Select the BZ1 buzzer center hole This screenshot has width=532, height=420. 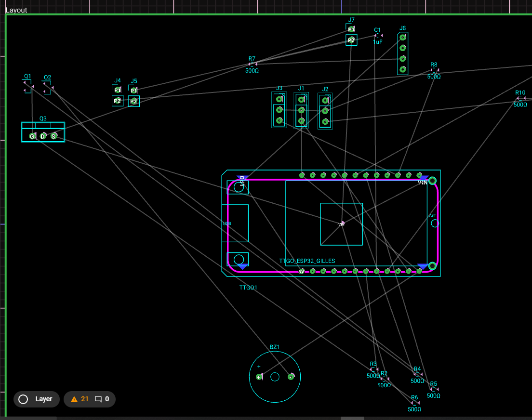[275, 377]
